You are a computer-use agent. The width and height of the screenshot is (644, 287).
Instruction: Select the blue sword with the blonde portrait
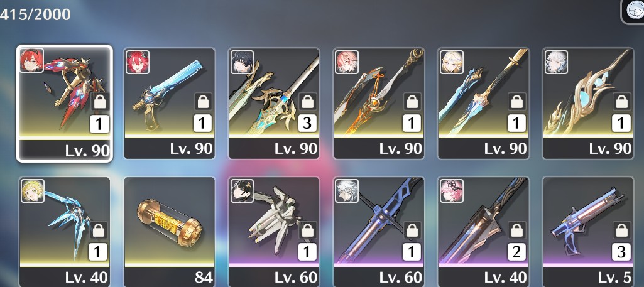coord(483,104)
